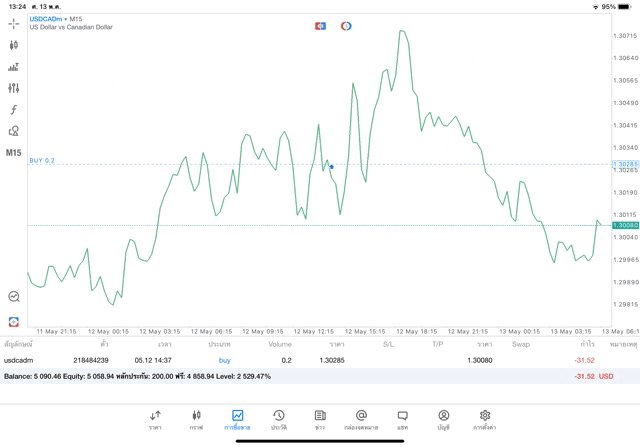Open the indicators function icon

pyautogui.click(x=13, y=110)
